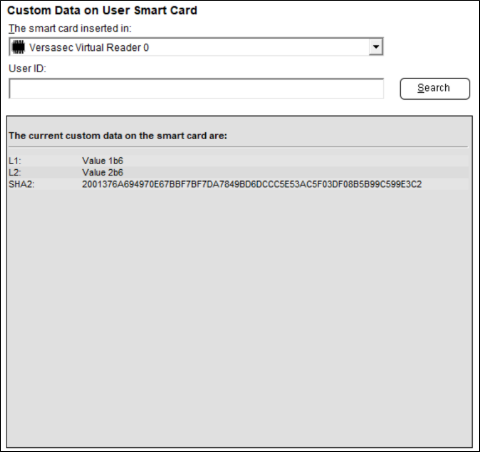Screen dimensions: 480x452
Task: Click empty area of the custom data panel
Action: [239, 317]
